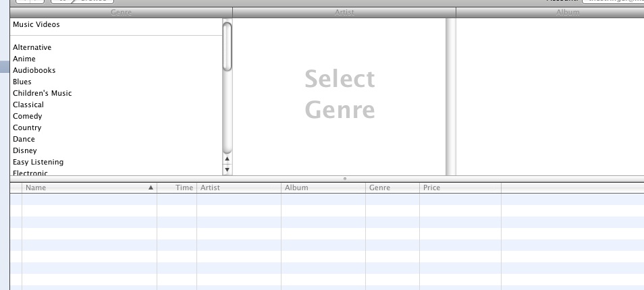Sort the track table by Price
The image size is (644, 290).
(x=460, y=188)
